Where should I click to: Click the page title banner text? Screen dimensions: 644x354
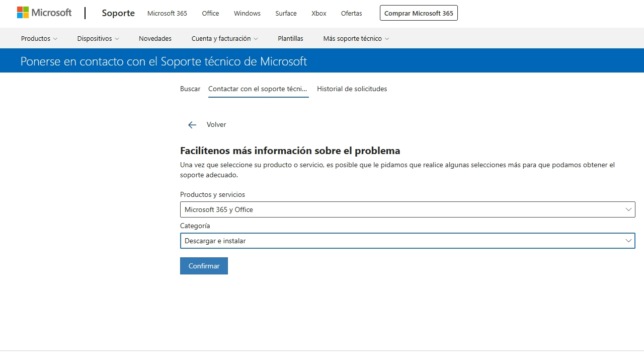pyautogui.click(x=164, y=61)
